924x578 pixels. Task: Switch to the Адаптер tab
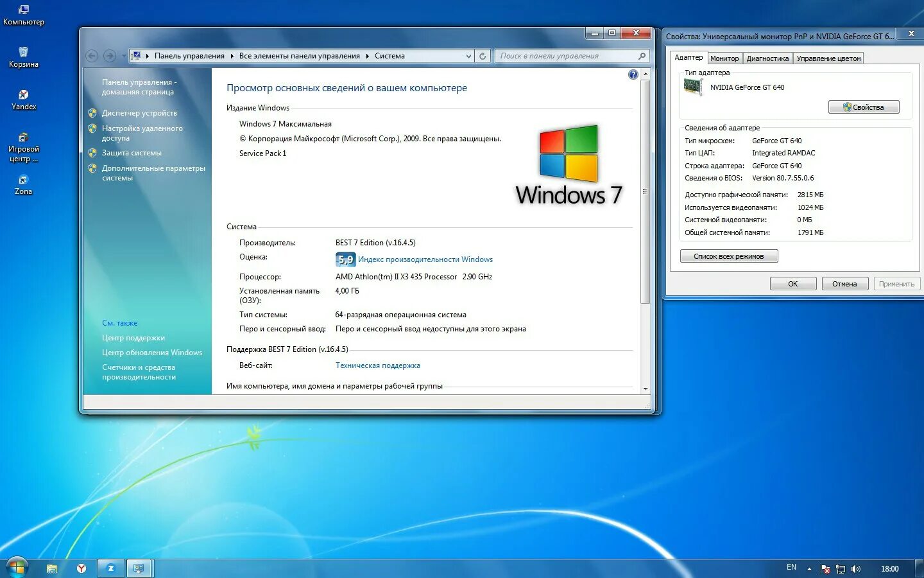click(689, 57)
